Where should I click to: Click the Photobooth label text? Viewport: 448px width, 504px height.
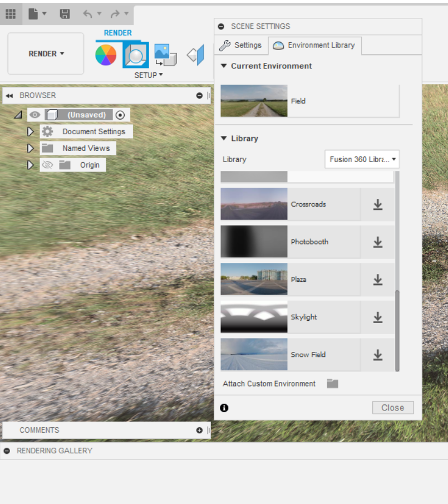[309, 242]
